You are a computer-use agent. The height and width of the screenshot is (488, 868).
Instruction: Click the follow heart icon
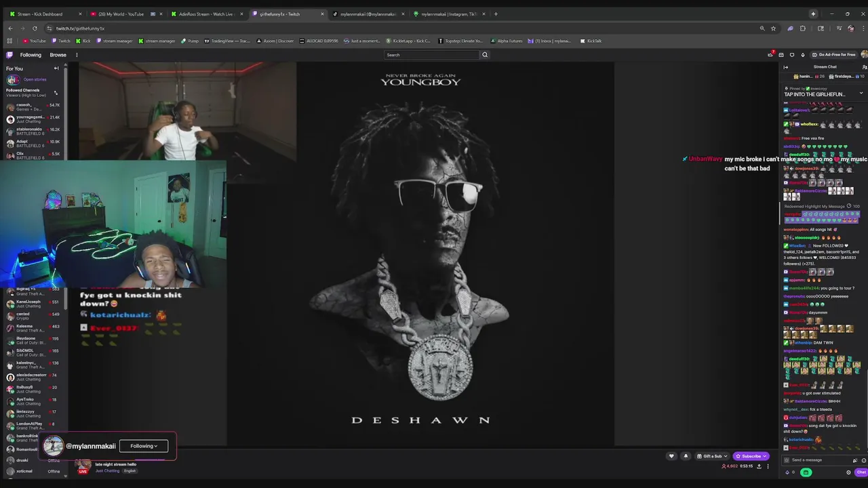pos(671,456)
